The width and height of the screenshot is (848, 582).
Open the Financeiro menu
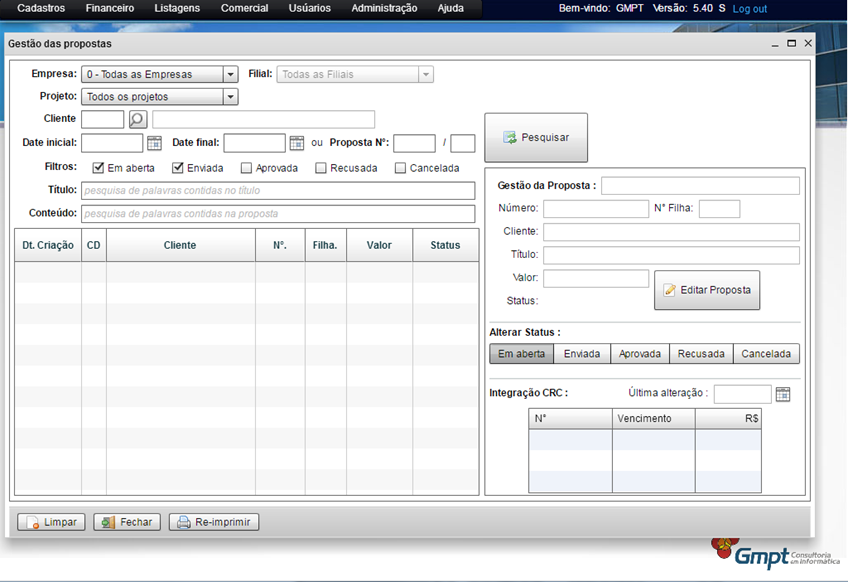point(110,8)
